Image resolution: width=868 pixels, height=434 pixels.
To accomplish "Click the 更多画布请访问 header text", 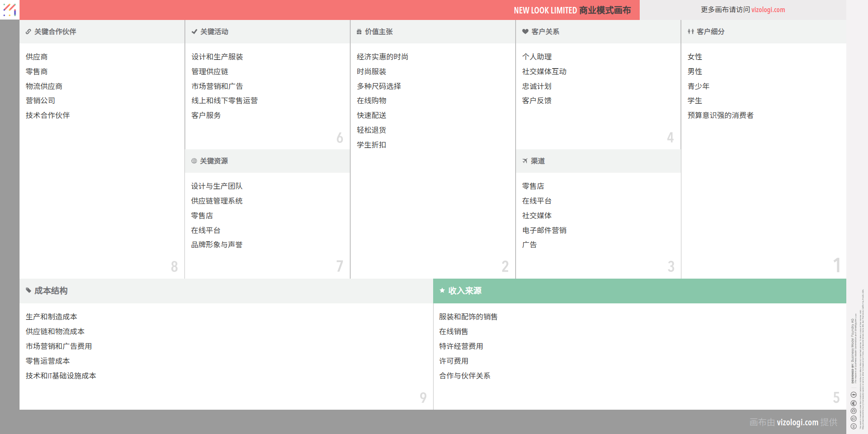I will point(726,10).
